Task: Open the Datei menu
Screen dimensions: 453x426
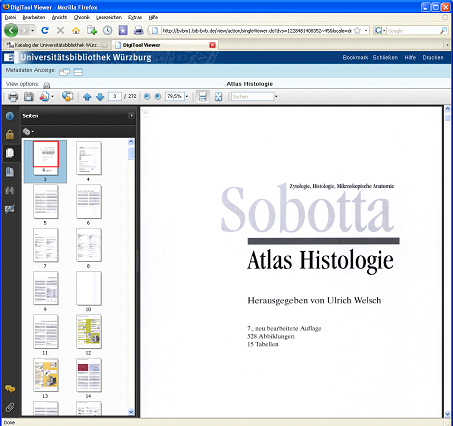Action: [x=10, y=17]
